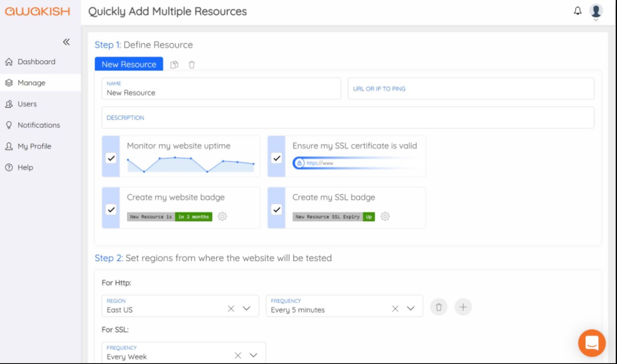
Task: Click the duplicate resource icon
Action: 174,65
